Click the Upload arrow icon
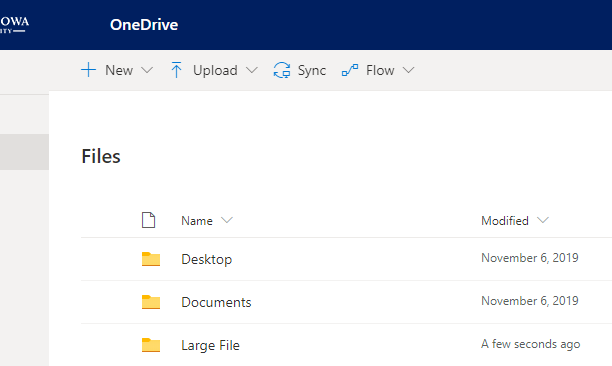612x366 pixels. (x=176, y=70)
